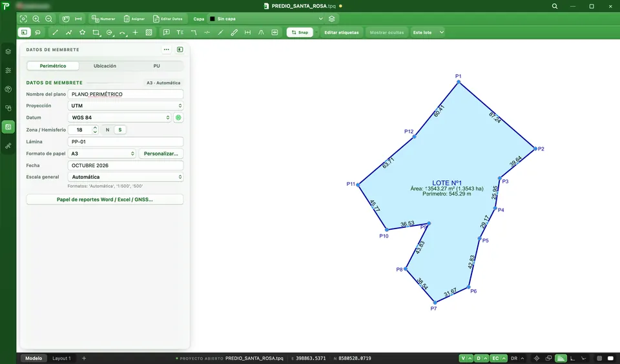Open the Formato de papel A3 dropdown
This screenshot has width=620, height=364.
[101, 154]
